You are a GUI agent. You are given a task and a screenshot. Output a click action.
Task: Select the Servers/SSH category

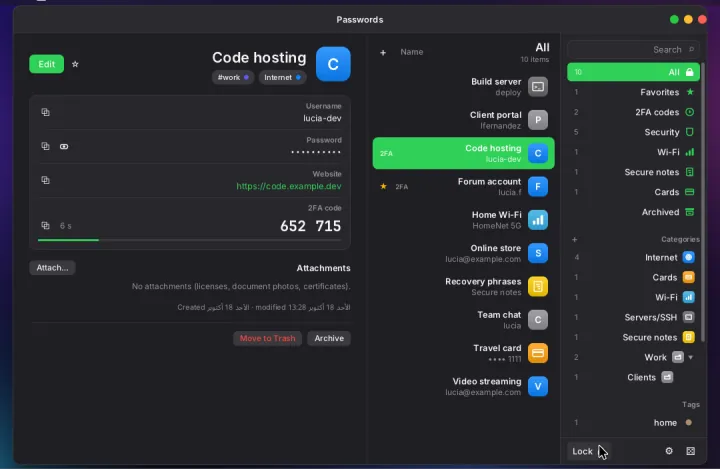pos(633,317)
